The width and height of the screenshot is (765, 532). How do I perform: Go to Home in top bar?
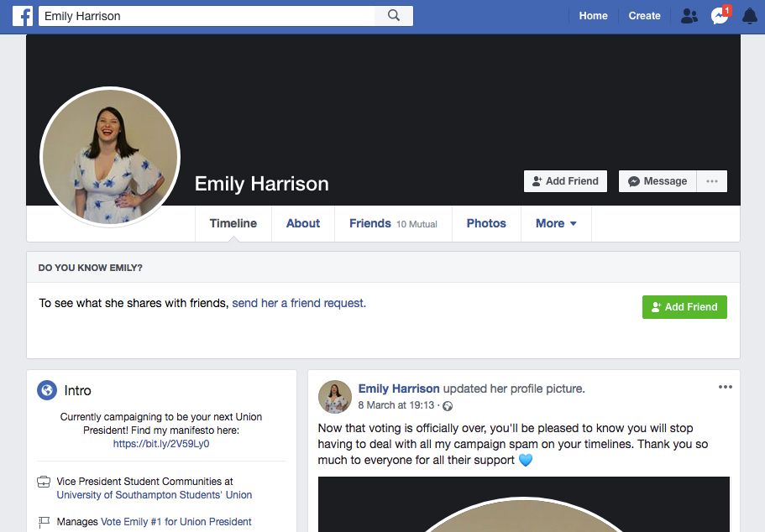[593, 16]
